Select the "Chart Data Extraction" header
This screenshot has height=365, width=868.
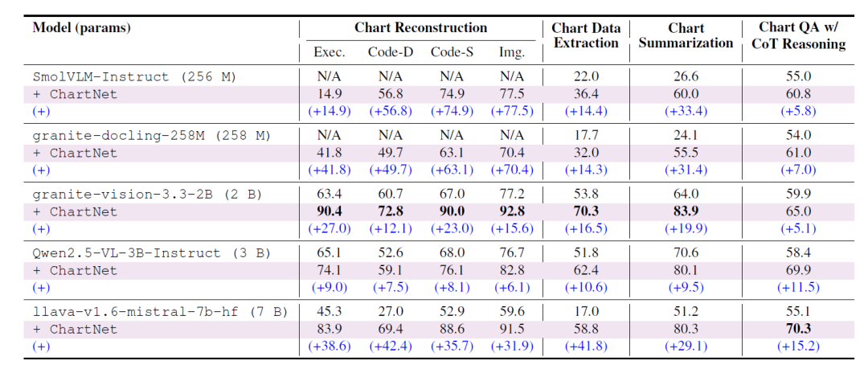[x=586, y=35]
